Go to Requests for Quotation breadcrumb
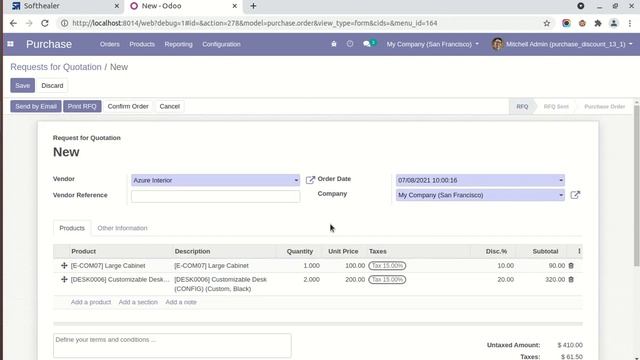The width and height of the screenshot is (640, 360). coord(56,67)
